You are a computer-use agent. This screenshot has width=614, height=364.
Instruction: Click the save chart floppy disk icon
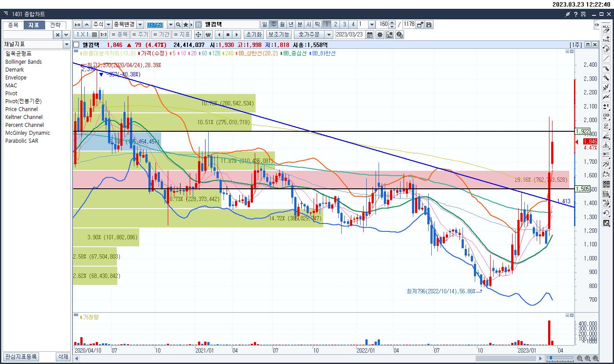[429, 25]
